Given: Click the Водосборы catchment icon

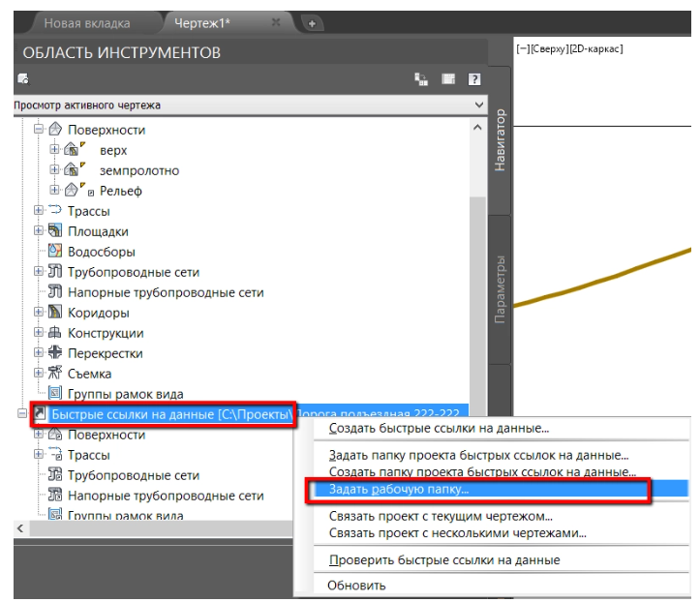Looking at the screenshot, I should click(x=54, y=252).
